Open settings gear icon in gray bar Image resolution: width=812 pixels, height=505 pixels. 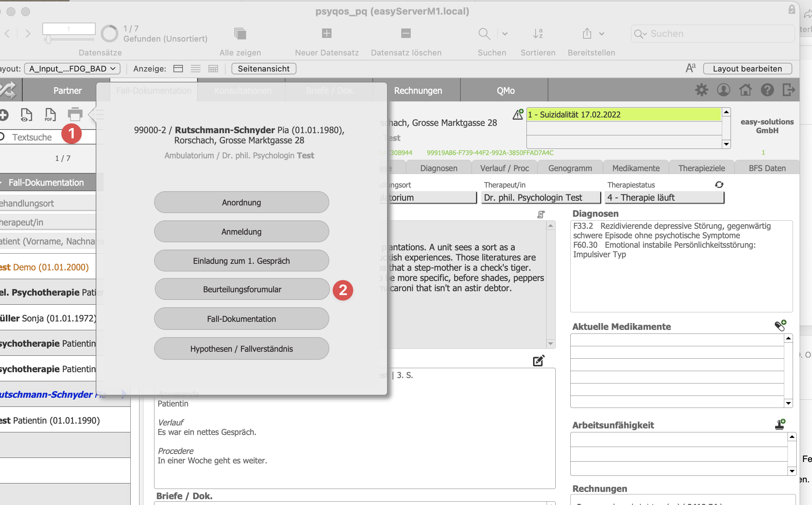tap(701, 90)
